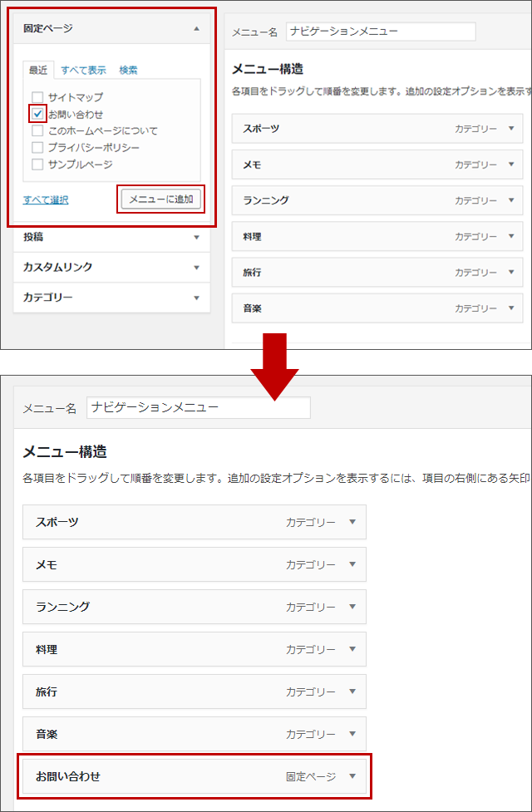Open options arrow of お問い合わせ 固定ページ menu item
Viewport: 532px width, 812px height.
pos(352,776)
